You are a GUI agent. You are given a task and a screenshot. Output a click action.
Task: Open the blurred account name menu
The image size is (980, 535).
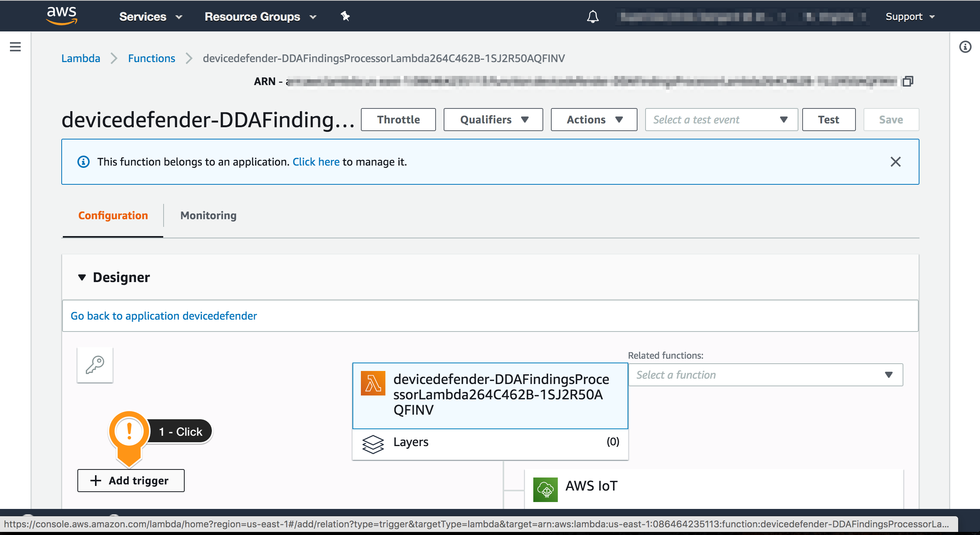[x=742, y=17]
